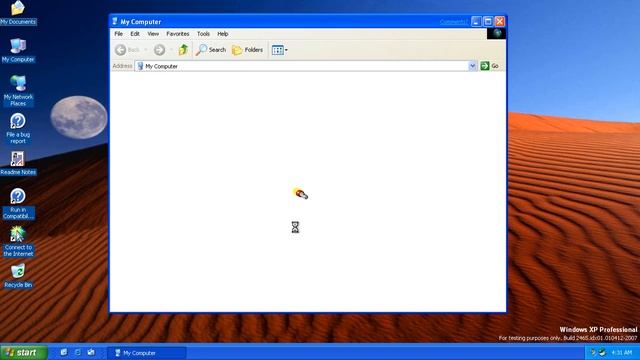Toggle the Folders pane button
The image size is (640, 360).
(248, 50)
